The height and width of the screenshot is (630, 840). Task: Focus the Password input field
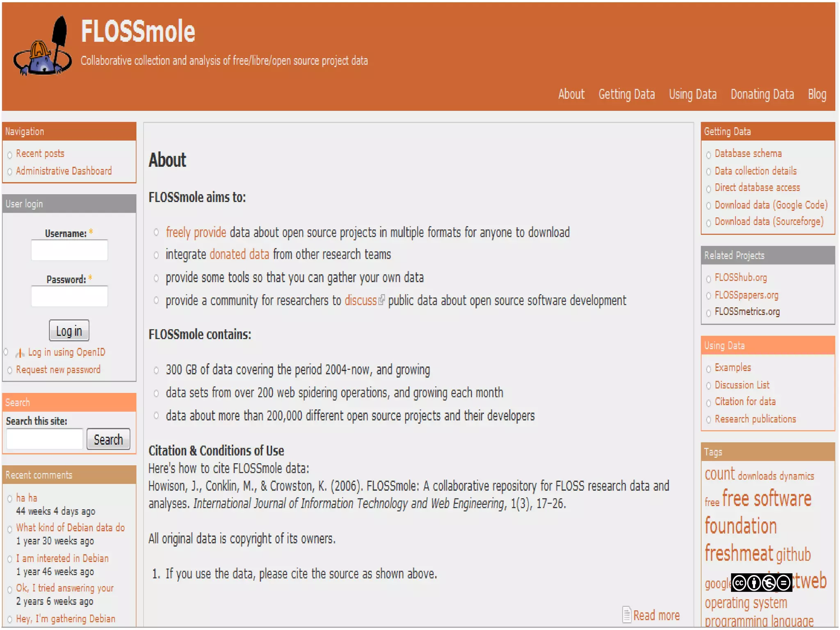click(x=69, y=296)
